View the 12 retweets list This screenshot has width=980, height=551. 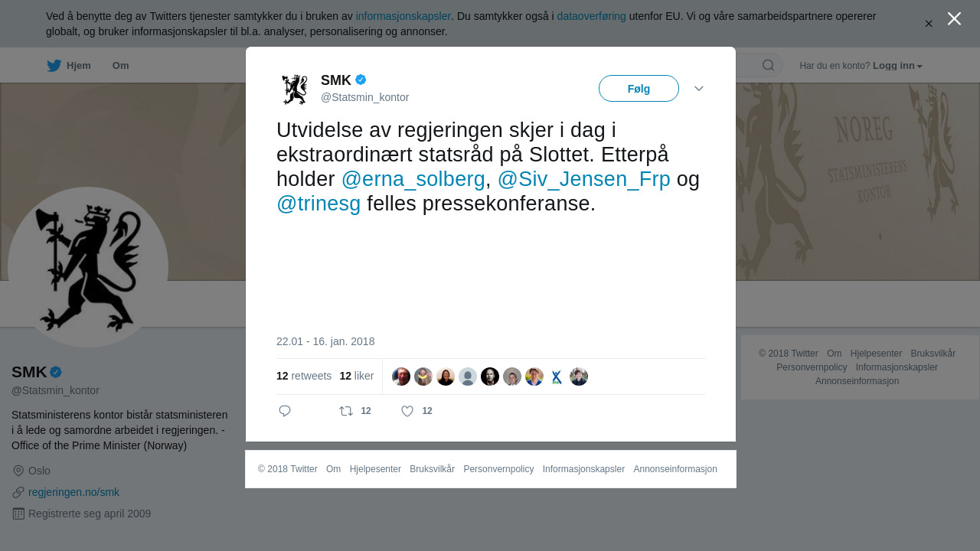(x=304, y=376)
